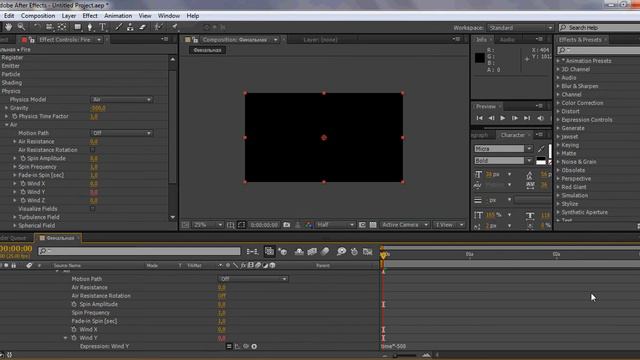This screenshot has height=360, width=640.
Task: Toggle Draft 3D in timeline
Action: (282, 252)
